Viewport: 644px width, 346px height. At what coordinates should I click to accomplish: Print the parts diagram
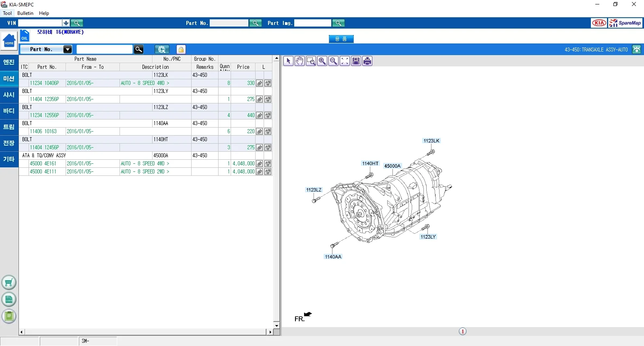point(367,61)
